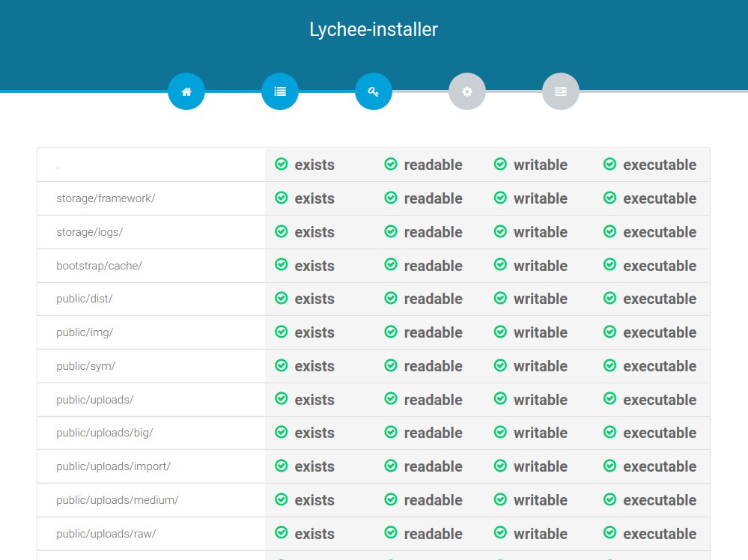
Task: Click the executable check icon for bootstrap/cache/
Action: (x=609, y=266)
